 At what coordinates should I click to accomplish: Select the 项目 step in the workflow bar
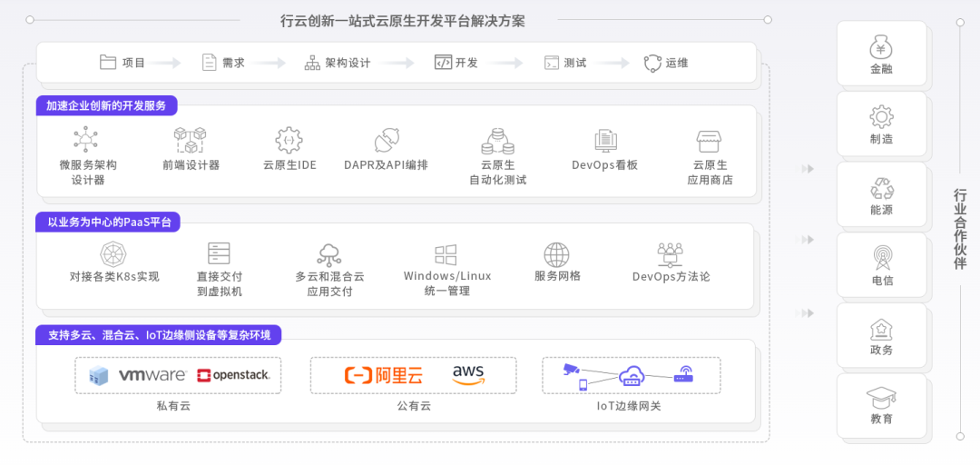pos(122,63)
